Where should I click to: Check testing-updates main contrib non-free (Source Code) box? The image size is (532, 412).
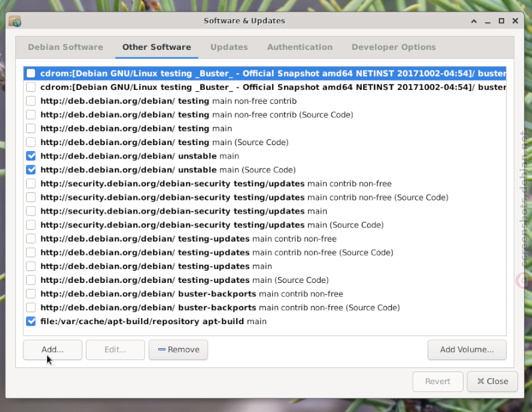click(31, 252)
